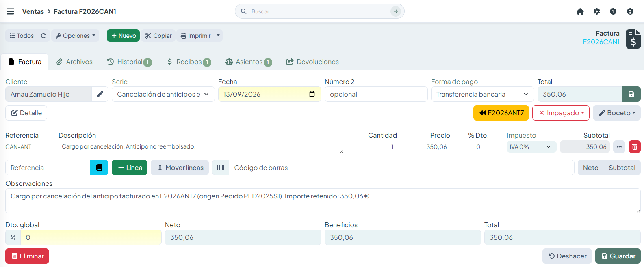This screenshot has width=644, height=267.
Task: Click the Detalle button
Action: point(26,113)
